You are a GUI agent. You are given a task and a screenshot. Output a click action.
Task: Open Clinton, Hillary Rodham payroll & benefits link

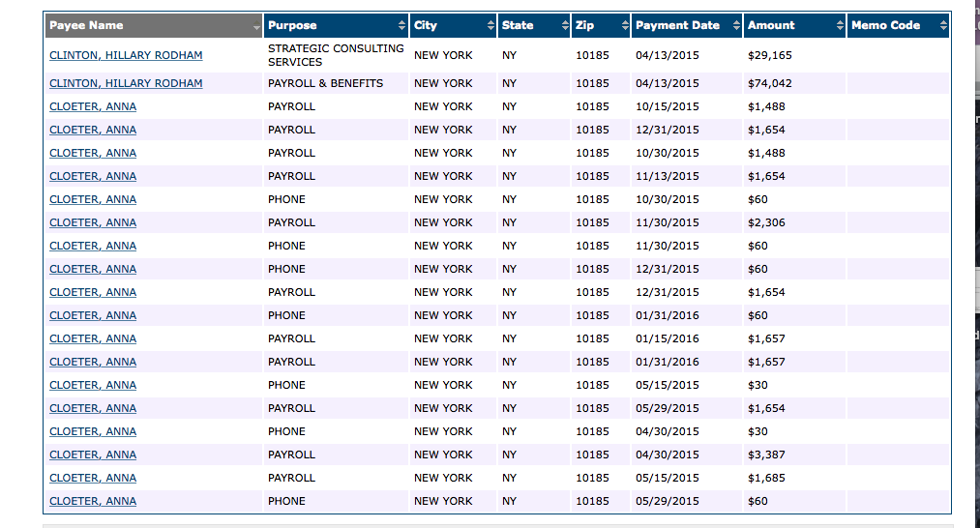pyautogui.click(x=126, y=83)
